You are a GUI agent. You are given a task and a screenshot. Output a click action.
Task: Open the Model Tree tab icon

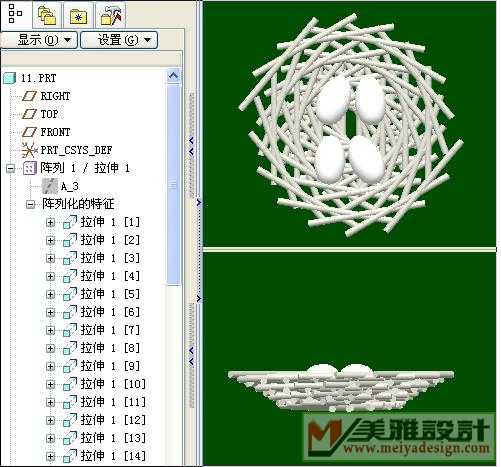pos(15,14)
